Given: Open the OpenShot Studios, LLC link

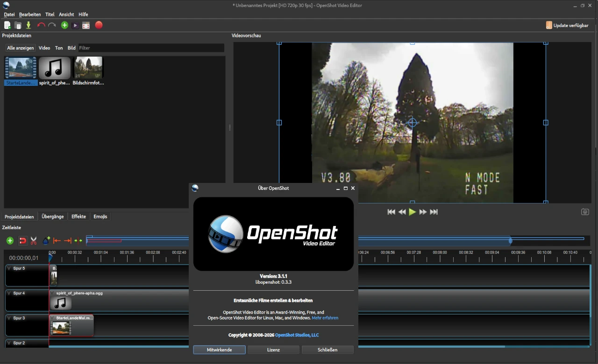Looking at the screenshot, I should tap(297, 335).
